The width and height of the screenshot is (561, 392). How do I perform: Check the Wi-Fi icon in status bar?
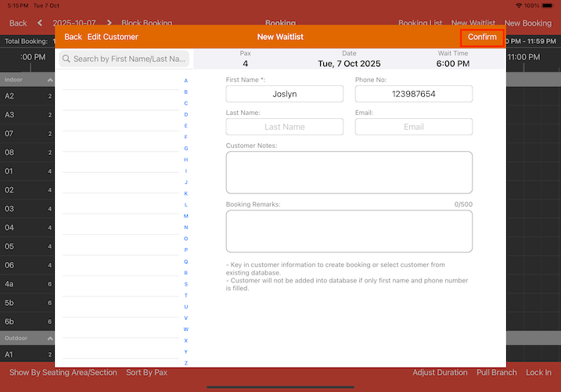point(519,5)
